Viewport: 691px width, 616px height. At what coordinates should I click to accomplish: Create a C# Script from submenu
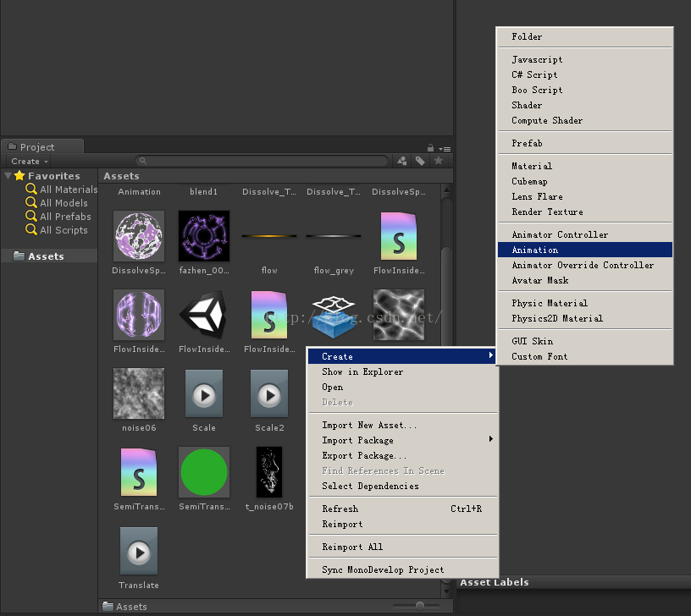585,74
